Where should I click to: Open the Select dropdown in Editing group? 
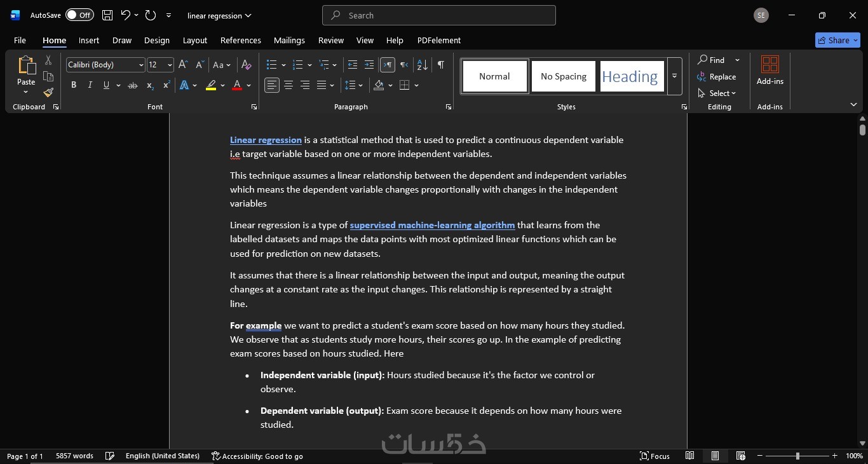click(x=717, y=93)
